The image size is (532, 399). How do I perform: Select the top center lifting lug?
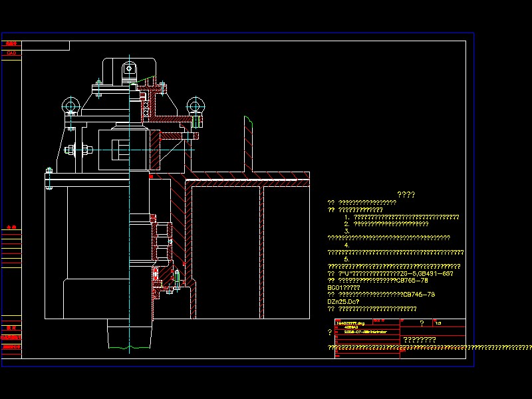coord(129,69)
